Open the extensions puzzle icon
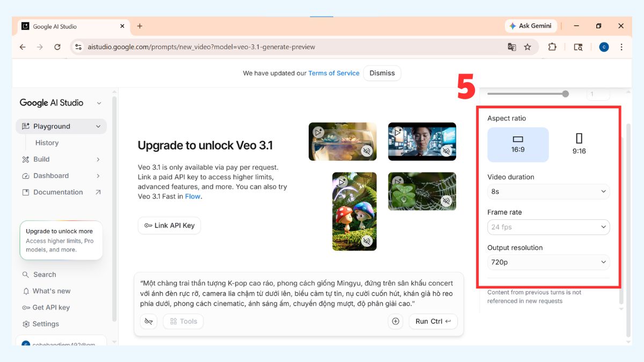Screen dimensions: 644x362 [x=552, y=47]
